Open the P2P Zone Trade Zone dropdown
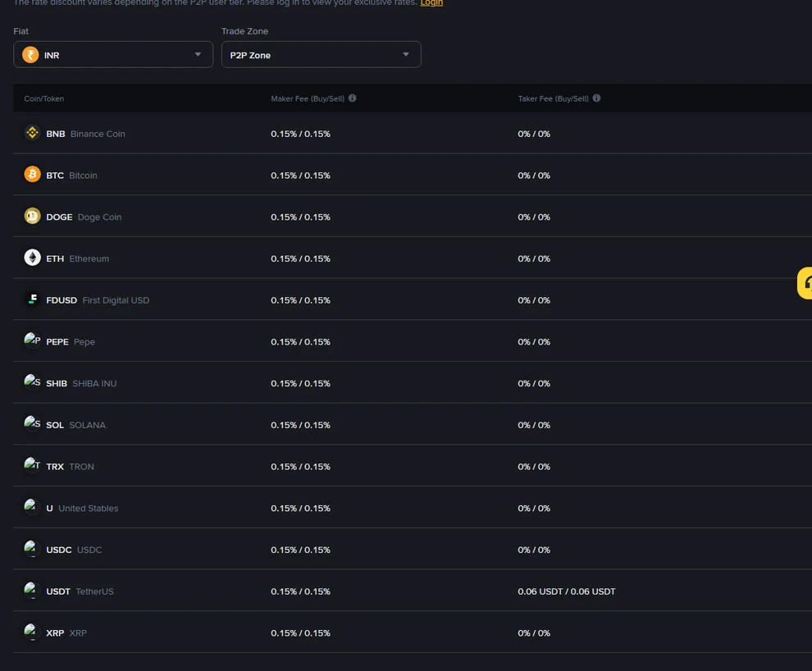 pos(321,54)
